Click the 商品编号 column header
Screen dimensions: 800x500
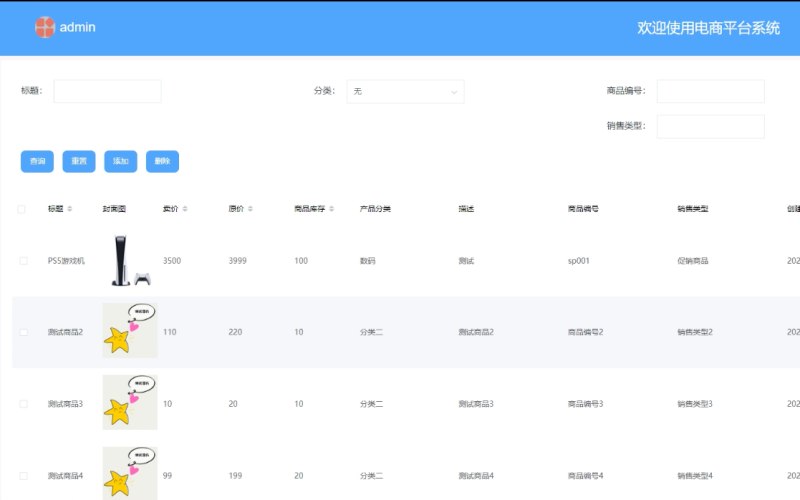584,209
